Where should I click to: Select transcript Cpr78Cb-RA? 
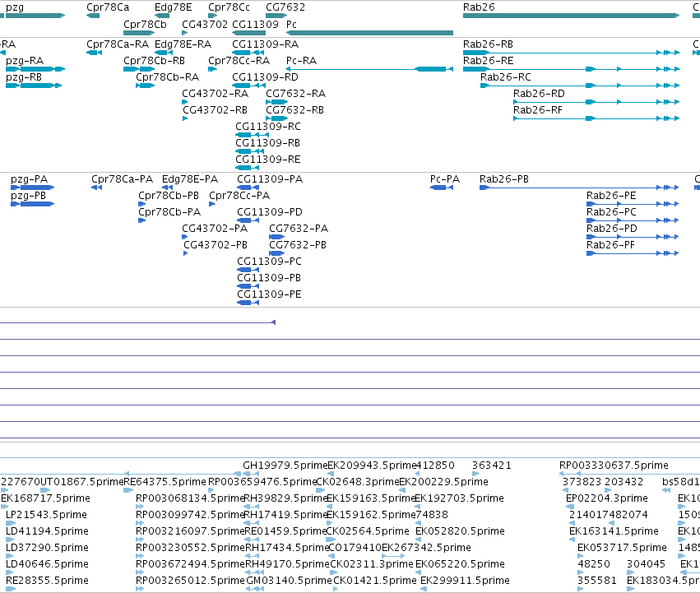click(168, 77)
